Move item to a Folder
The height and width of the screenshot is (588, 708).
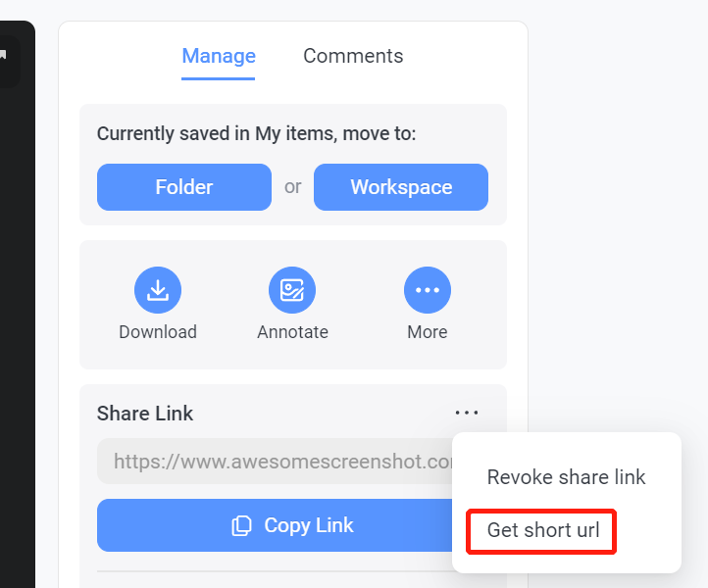point(184,187)
